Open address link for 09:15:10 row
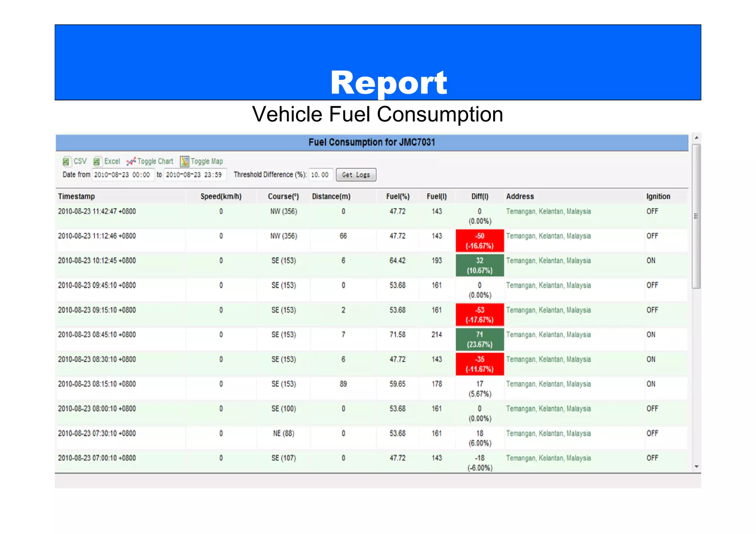The image size is (756, 534). point(548,310)
